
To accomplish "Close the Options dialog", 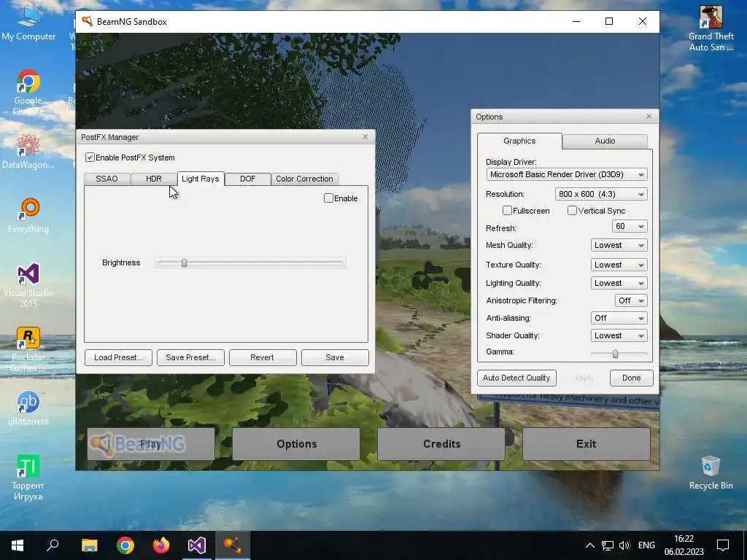I will coord(649,116).
